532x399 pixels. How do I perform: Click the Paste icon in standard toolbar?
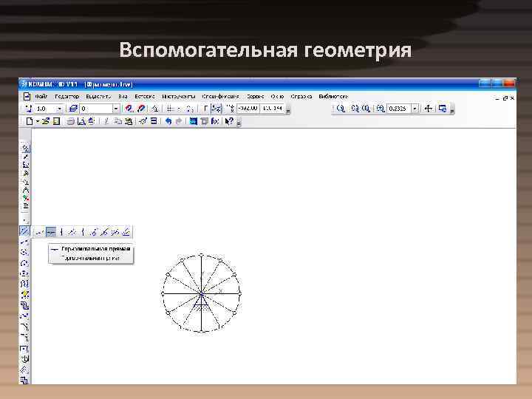pyautogui.click(x=129, y=121)
